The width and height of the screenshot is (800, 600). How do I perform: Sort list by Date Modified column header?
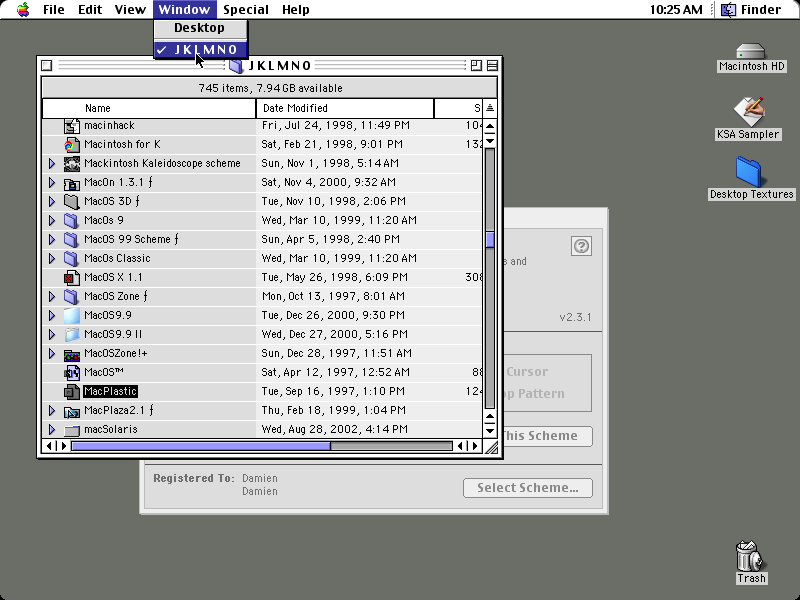(344, 108)
